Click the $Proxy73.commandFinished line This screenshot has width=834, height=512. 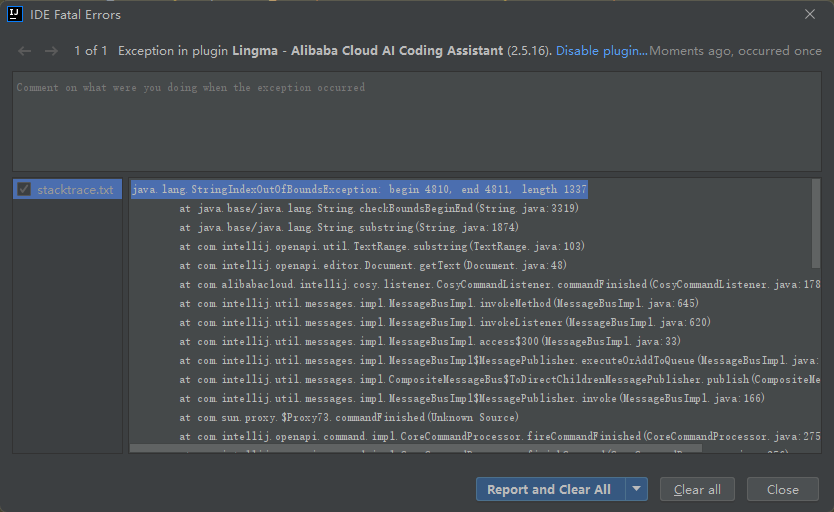(x=349, y=417)
